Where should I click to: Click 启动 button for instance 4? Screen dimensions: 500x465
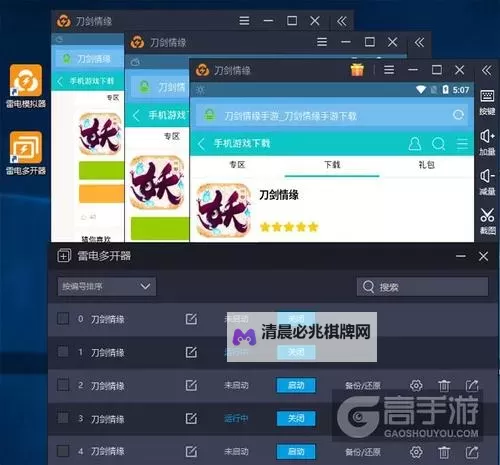pos(296,452)
